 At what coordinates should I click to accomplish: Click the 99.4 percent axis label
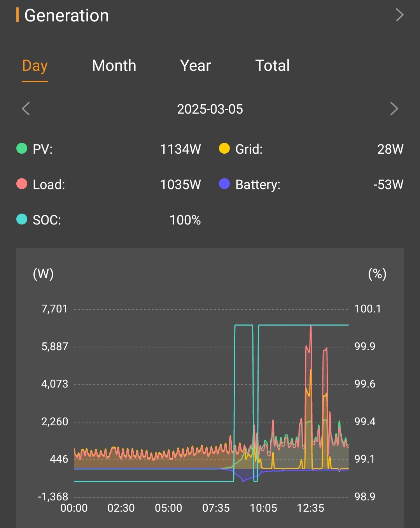pyautogui.click(x=365, y=422)
